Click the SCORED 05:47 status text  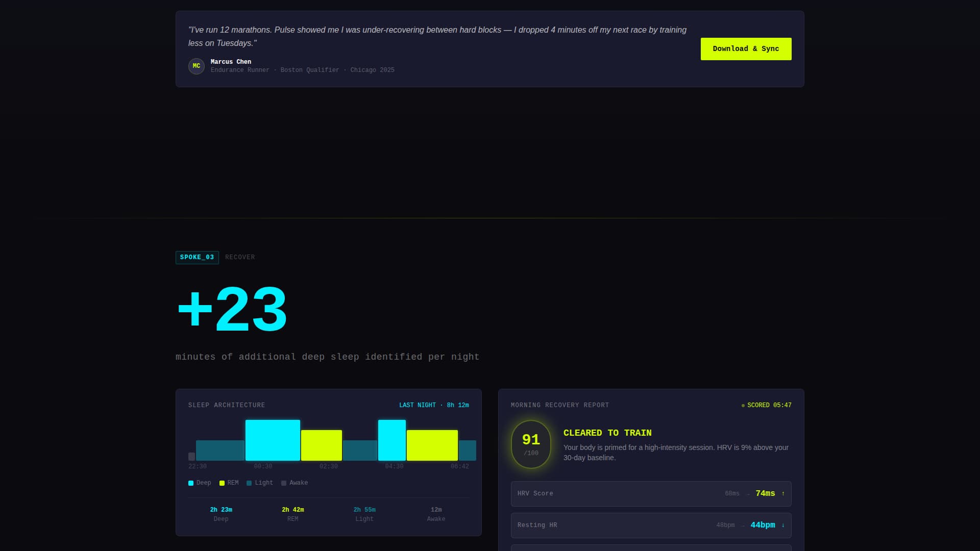pos(769,406)
